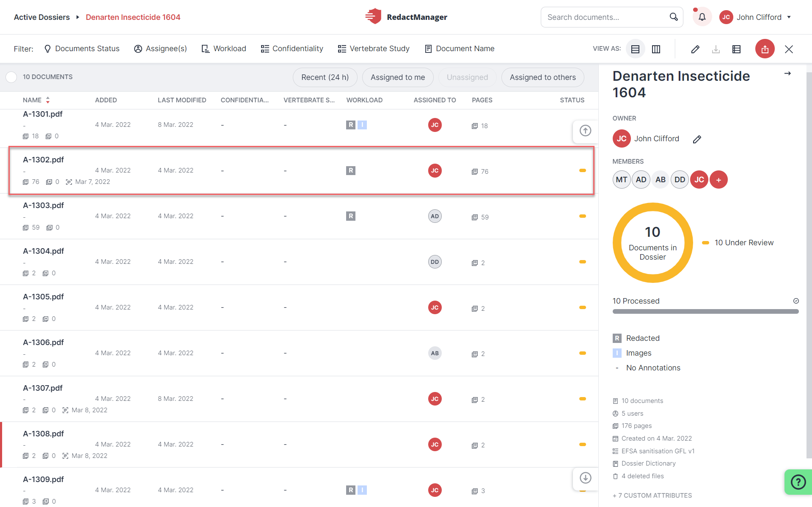Open the Documents Status filter dropdown

click(x=82, y=49)
